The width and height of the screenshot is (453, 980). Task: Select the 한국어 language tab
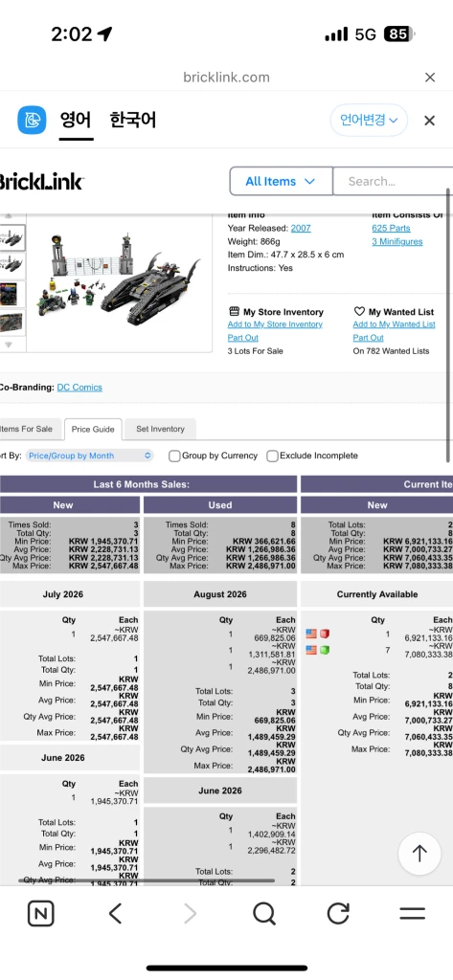(x=133, y=120)
